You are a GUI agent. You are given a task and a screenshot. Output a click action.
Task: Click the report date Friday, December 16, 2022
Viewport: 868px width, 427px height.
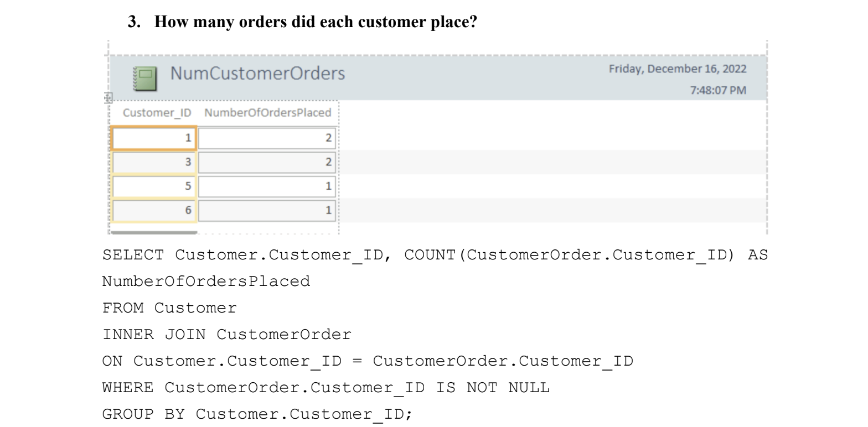677,70
